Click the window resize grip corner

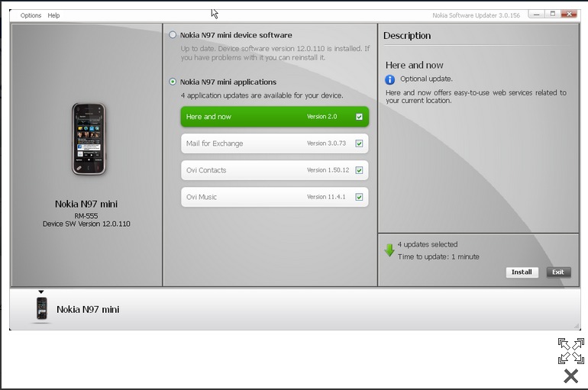click(x=577, y=326)
